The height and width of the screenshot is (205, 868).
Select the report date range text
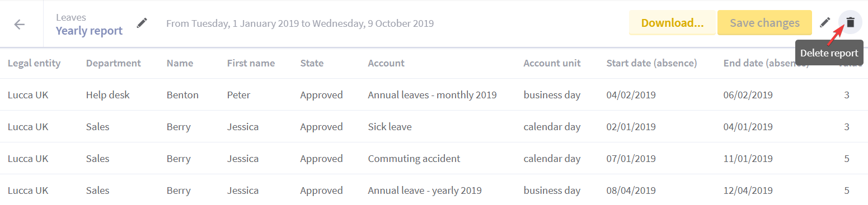coord(300,23)
